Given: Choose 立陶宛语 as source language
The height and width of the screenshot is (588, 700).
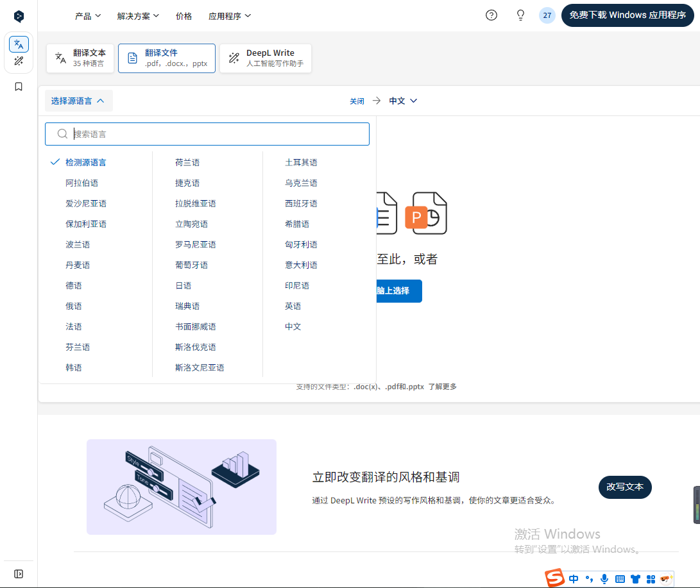Looking at the screenshot, I should (191, 224).
